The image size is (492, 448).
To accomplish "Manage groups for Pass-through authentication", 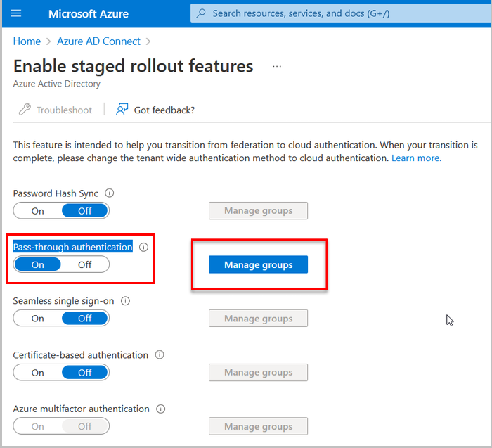I will point(258,264).
